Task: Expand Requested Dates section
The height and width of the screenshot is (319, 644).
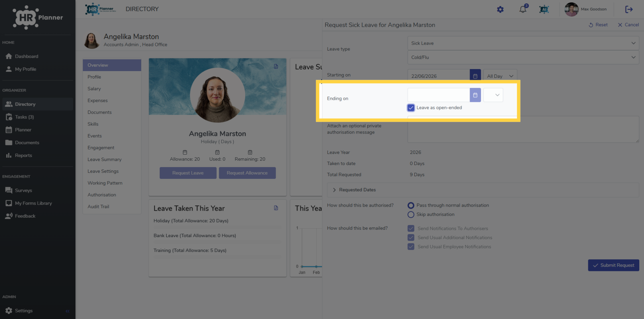Action: (x=483, y=190)
